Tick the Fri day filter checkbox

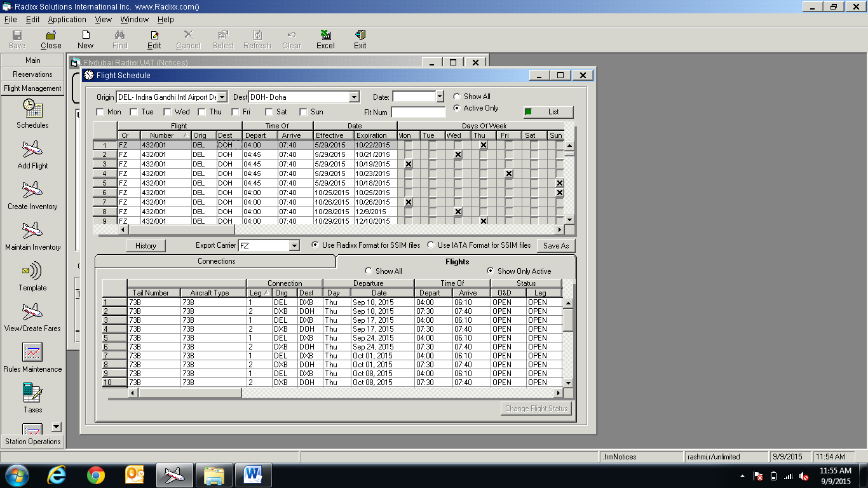236,112
